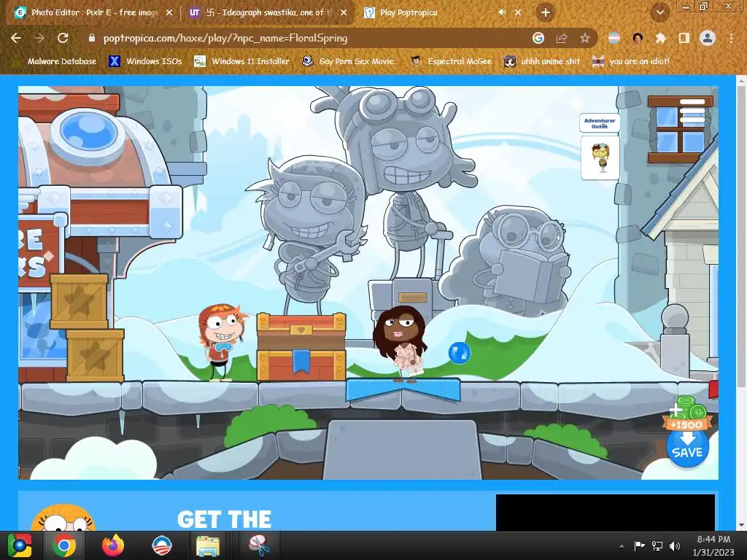Open the Snipping Tool taskbar icon
The height and width of the screenshot is (560, 747).
(259, 545)
